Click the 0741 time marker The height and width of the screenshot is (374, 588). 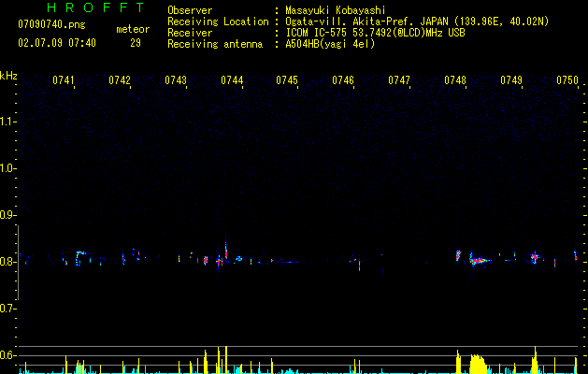click(x=64, y=80)
